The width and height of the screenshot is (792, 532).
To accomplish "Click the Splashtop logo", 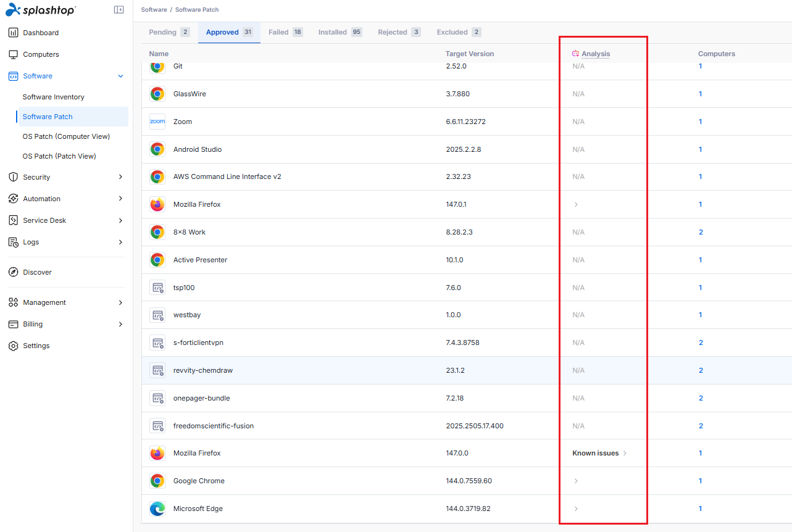I will [41, 9].
